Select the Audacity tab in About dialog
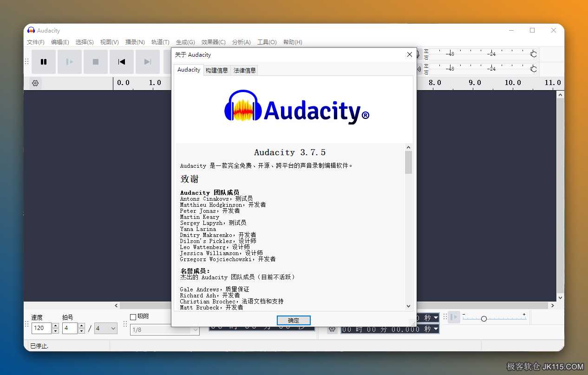 189,70
